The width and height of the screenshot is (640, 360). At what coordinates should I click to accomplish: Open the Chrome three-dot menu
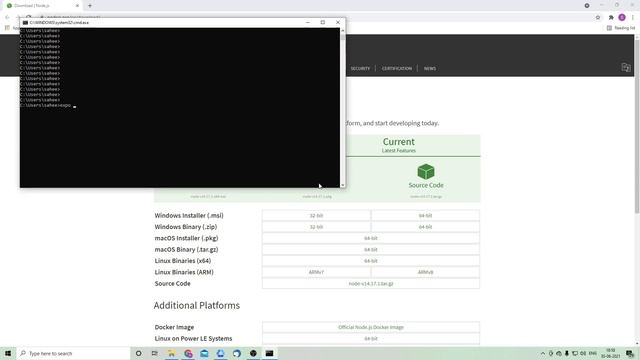[633, 18]
